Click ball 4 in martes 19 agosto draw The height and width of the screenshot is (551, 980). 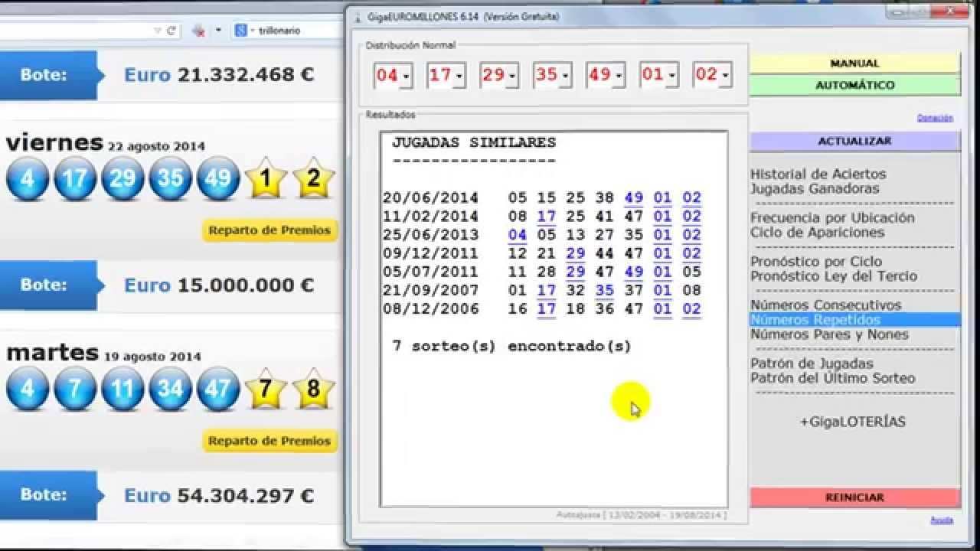tap(28, 390)
